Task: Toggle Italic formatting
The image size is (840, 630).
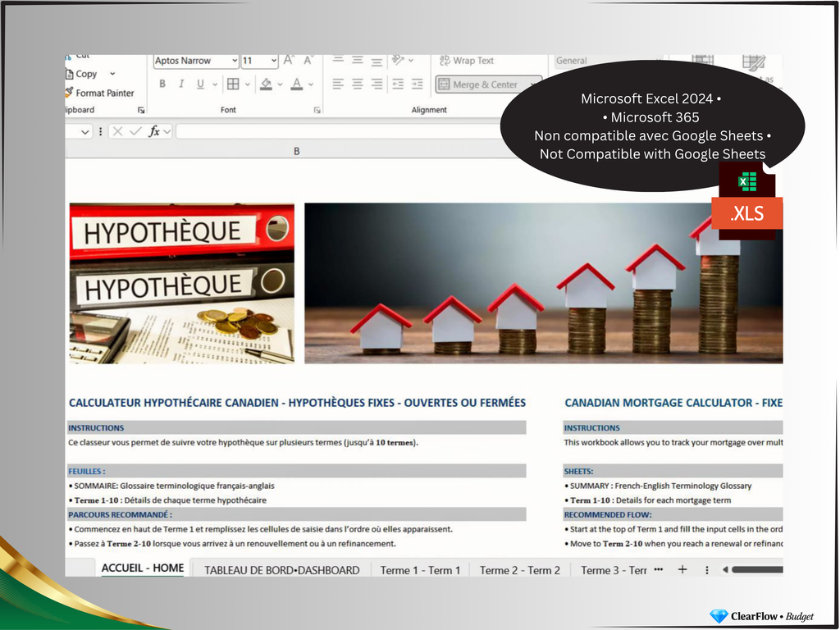Action: coord(181,84)
